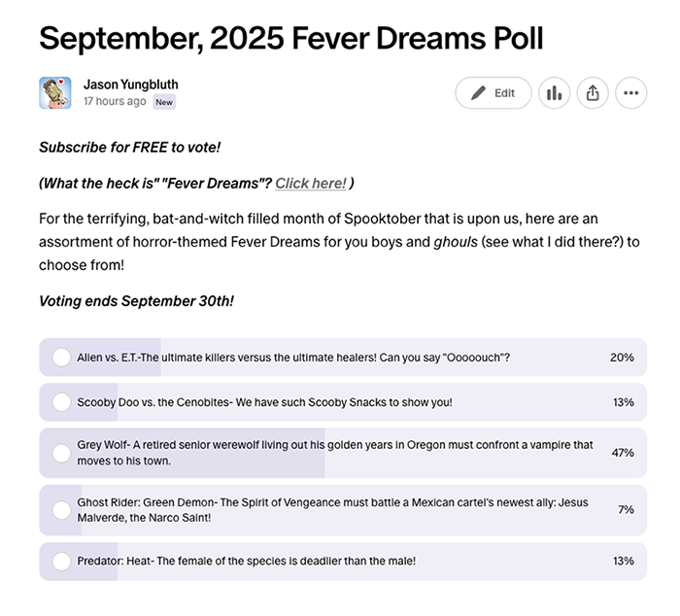
Task: Select the Predator: Heat radio button
Action: point(62,561)
